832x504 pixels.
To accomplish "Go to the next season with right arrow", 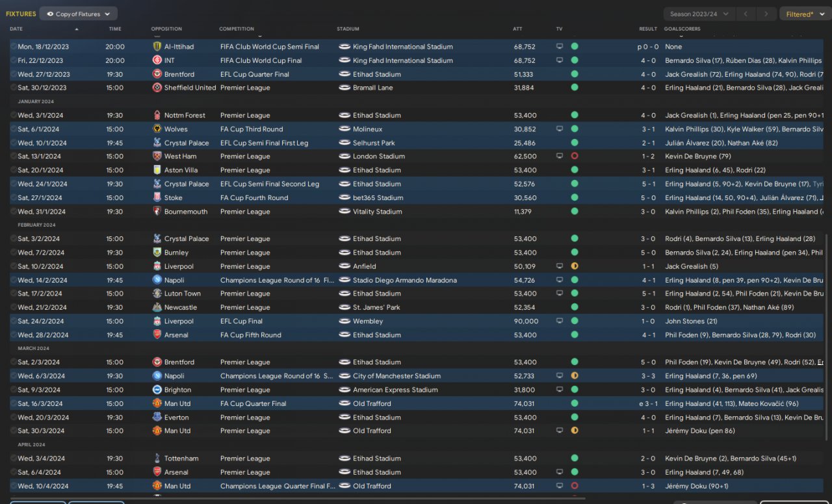I will (767, 14).
